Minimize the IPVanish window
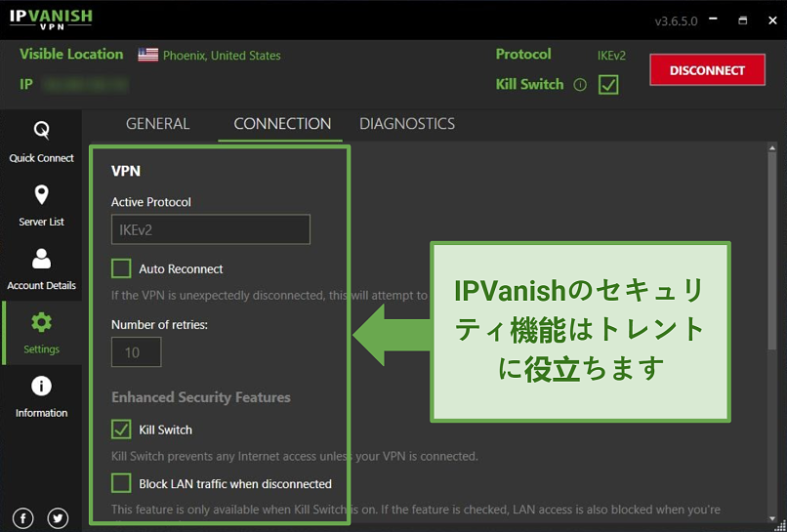This screenshot has height=532, width=787. click(713, 20)
